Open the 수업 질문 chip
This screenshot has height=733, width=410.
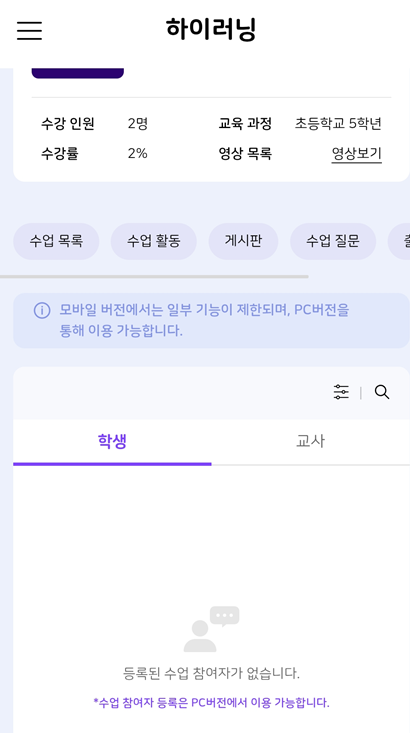[x=333, y=241]
